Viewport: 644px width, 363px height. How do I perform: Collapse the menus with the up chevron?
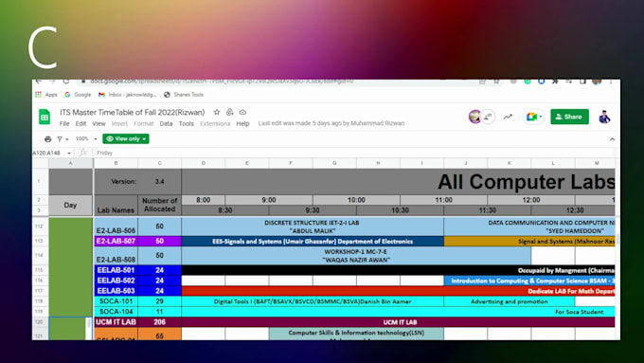point(612,139)
